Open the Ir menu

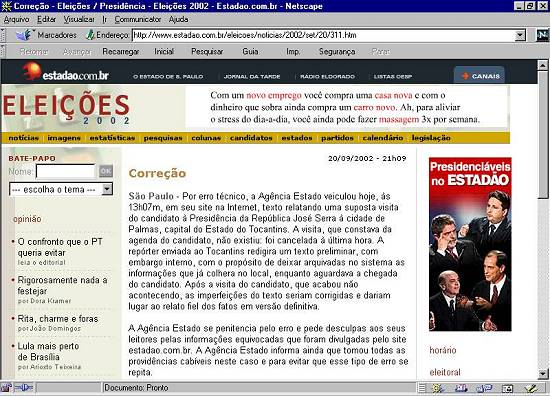[x=104, y=20]
